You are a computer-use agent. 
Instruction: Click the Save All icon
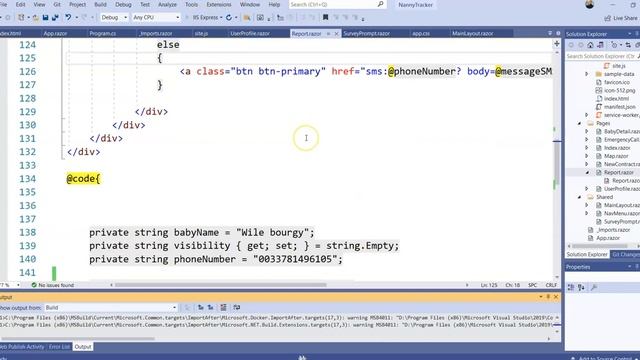pyautogui.click(x=56, y=18)
